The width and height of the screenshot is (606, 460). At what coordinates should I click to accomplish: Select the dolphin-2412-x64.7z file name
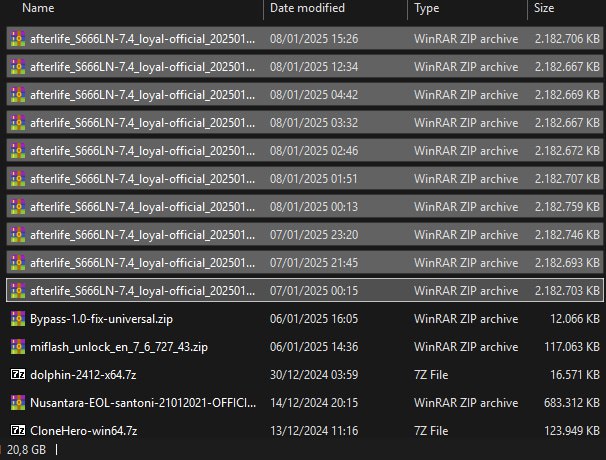[83, 375]
